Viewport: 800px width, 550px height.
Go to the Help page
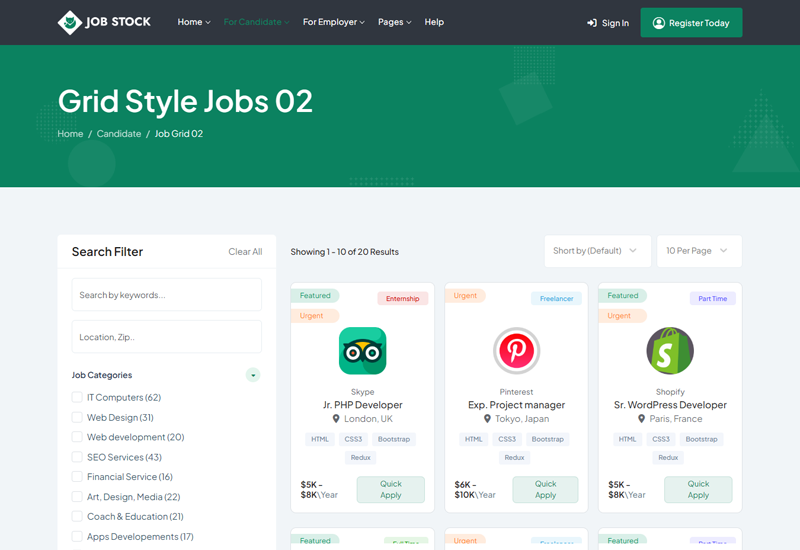[434, 22]
